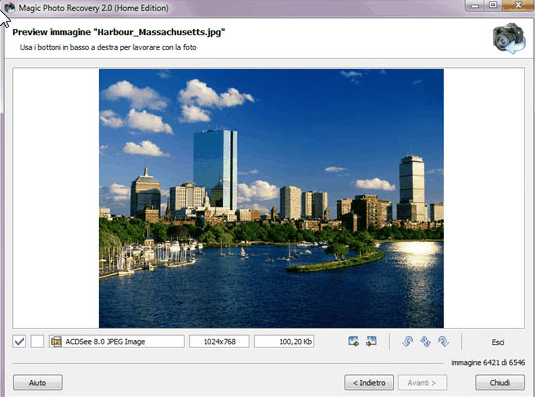Close the wizard with the Chiudi button
This screenshot has height=397, width=535.
click(500, 383)
